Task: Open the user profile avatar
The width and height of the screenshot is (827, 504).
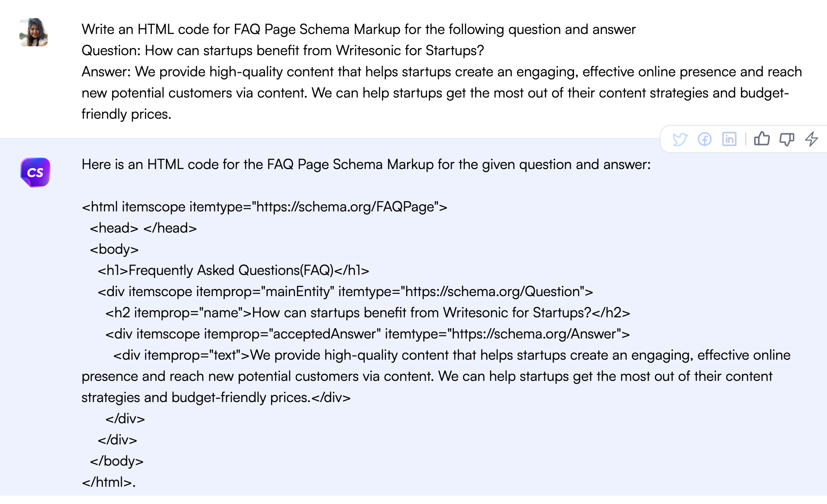Action: click(x=34, y=33)
